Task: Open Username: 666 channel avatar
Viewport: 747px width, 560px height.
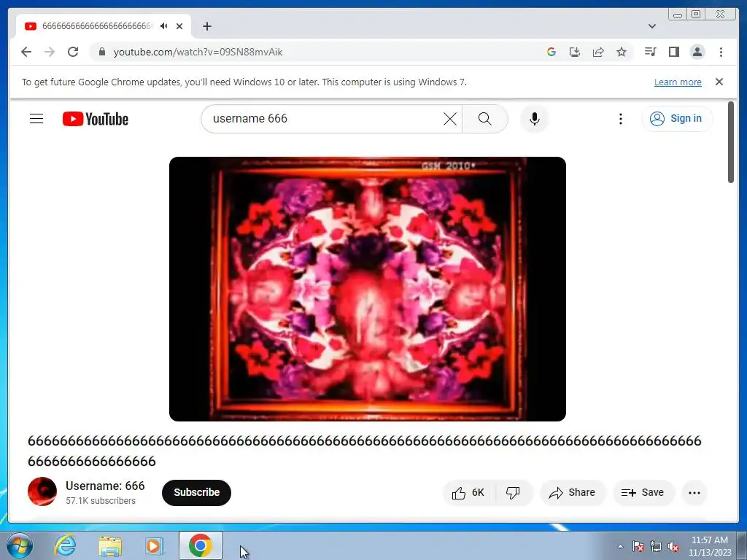Action: 42,492
